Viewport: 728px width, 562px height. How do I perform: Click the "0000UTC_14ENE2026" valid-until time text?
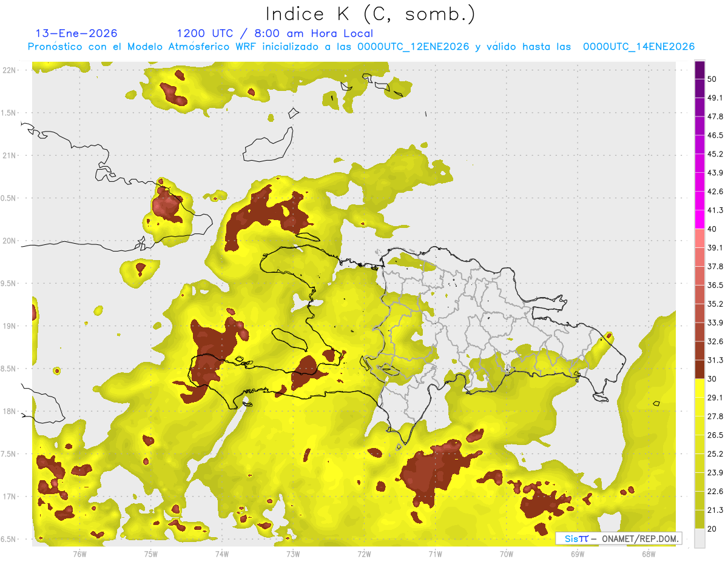point(639,47)
